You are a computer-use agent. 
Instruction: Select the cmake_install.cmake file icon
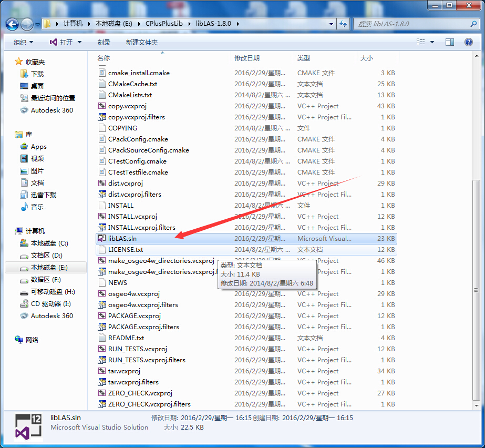(102, 73)
